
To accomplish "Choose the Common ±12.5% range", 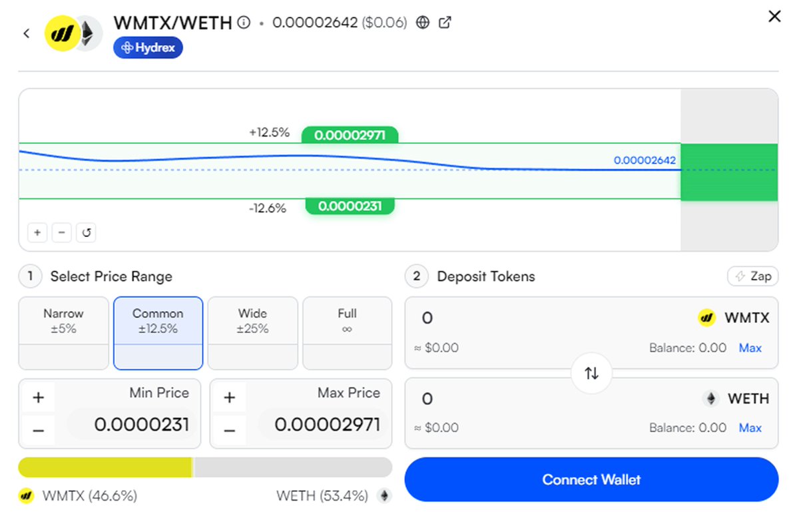I will [158, 334].
